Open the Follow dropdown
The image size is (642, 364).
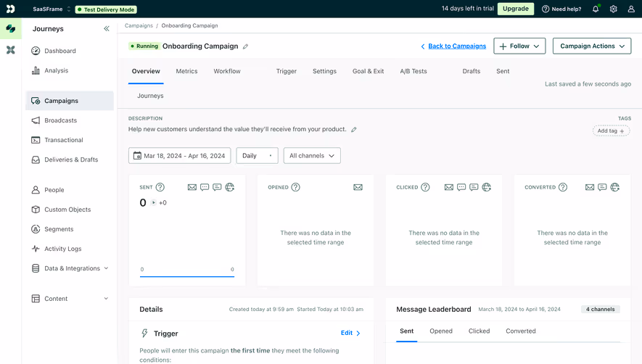click(519, 46)
